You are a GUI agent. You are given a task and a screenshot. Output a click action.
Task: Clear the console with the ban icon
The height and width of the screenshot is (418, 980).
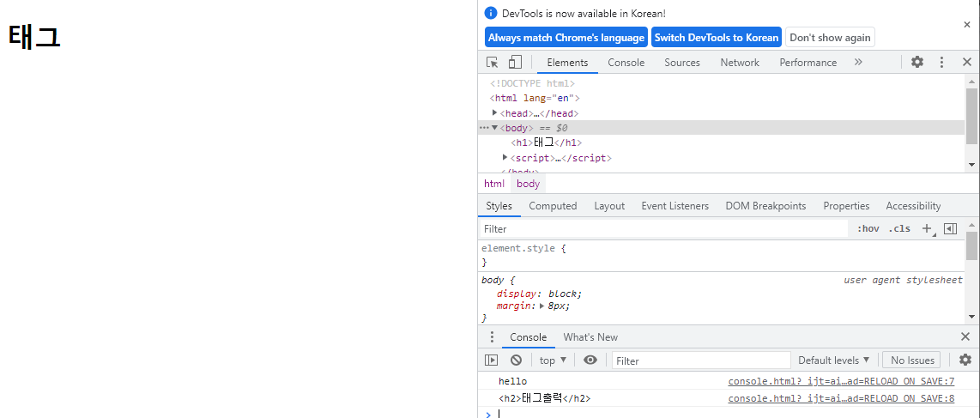[516, 360]
